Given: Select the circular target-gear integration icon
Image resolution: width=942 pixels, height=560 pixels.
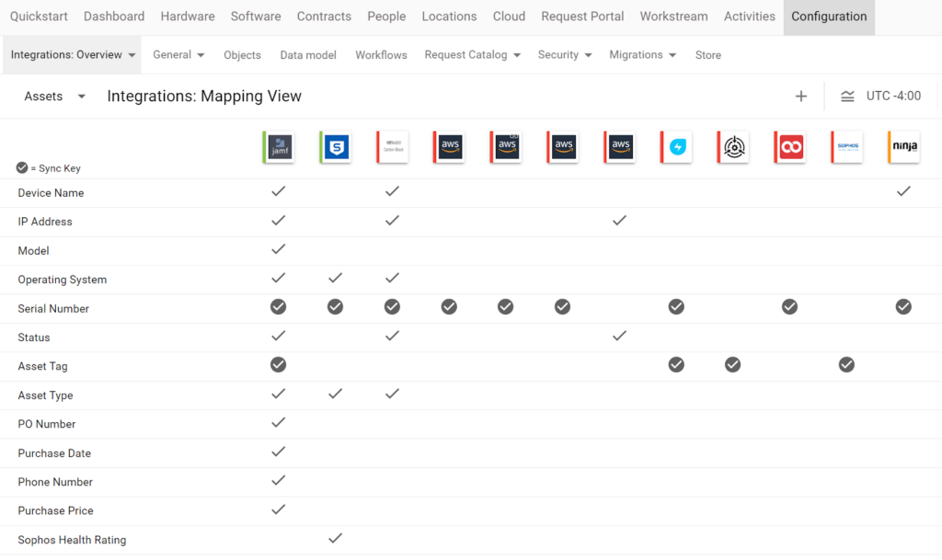Looking at the screenshot, I should (733, 147).
